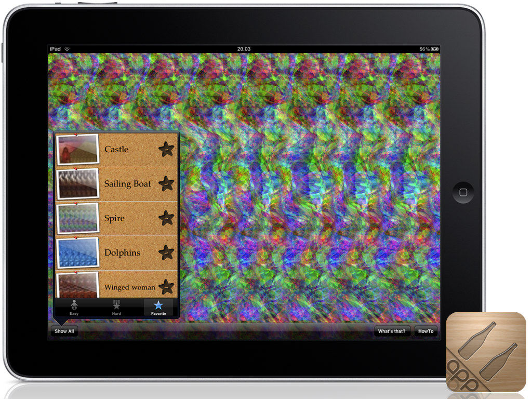The height and width of the screenshot is (399, 532).
Task: Open the Castle thumbnail image
Action: (78, 149)
